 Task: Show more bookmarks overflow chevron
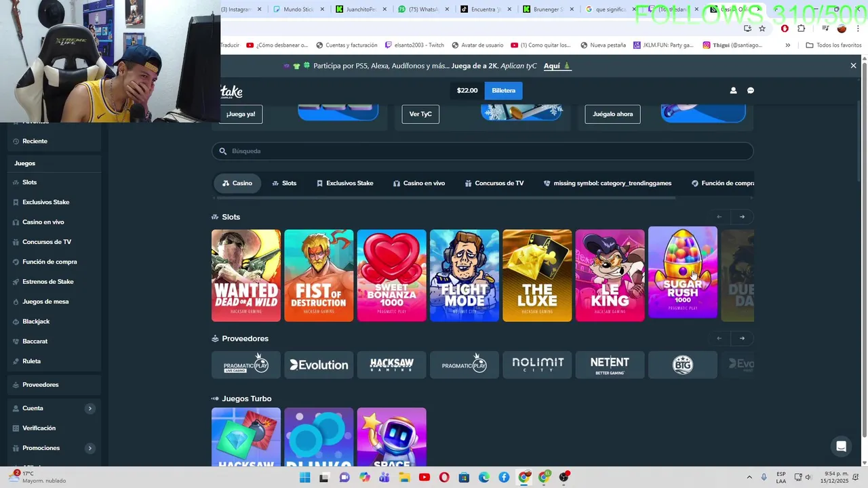pos(787,45)
